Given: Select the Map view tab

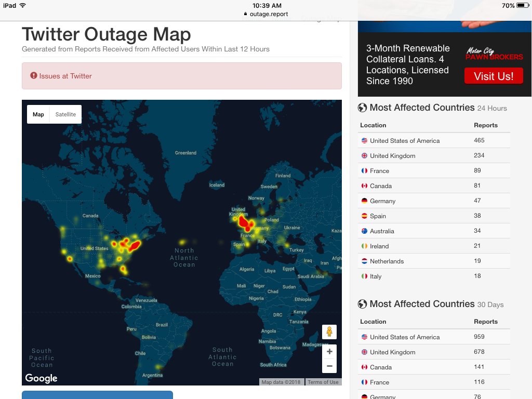Looking at the screenshot, I should 38,114.
